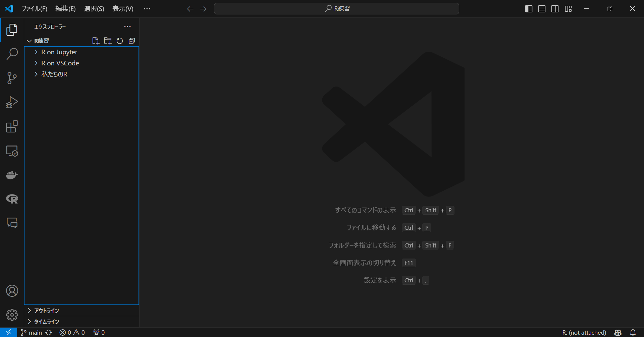Click the R練習 command center search box
644x337 pixels.
point(336,9)
